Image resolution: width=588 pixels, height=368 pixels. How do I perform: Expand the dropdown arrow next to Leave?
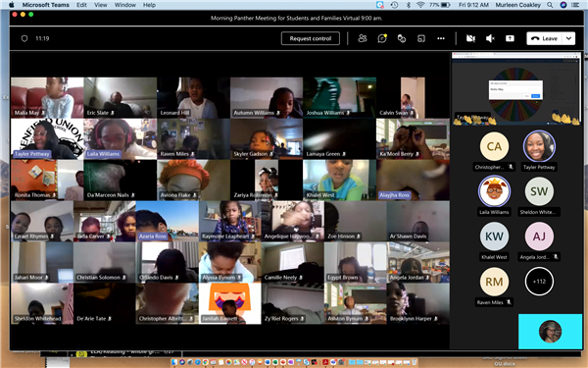(x=568, y=38)
